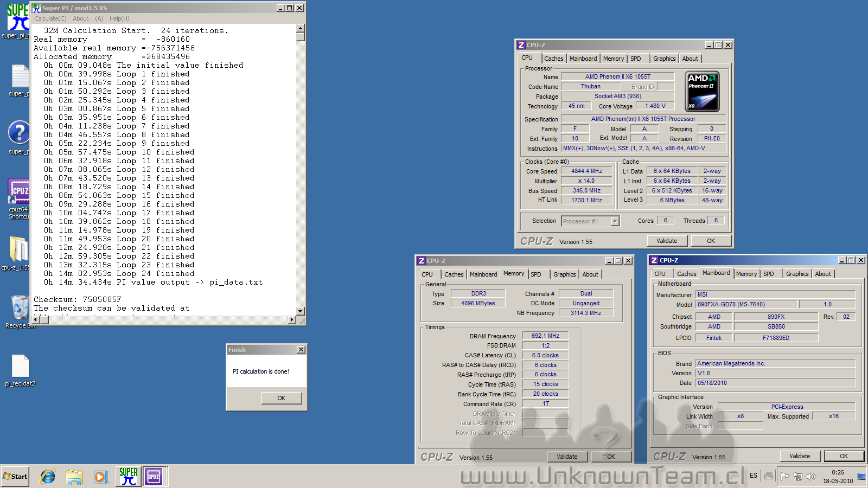
Task: Select Caches tab in top CPU-Z window
Action: click(x=553, y=59)
